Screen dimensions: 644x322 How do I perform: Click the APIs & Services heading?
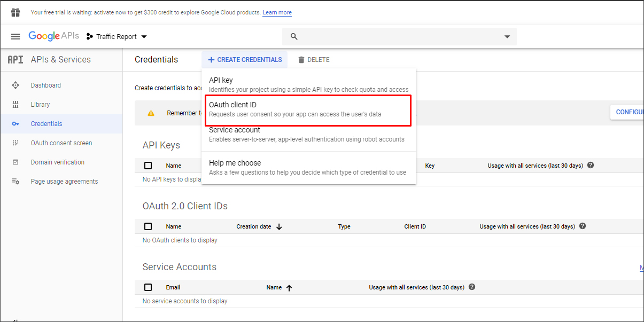tap(61, 60)
